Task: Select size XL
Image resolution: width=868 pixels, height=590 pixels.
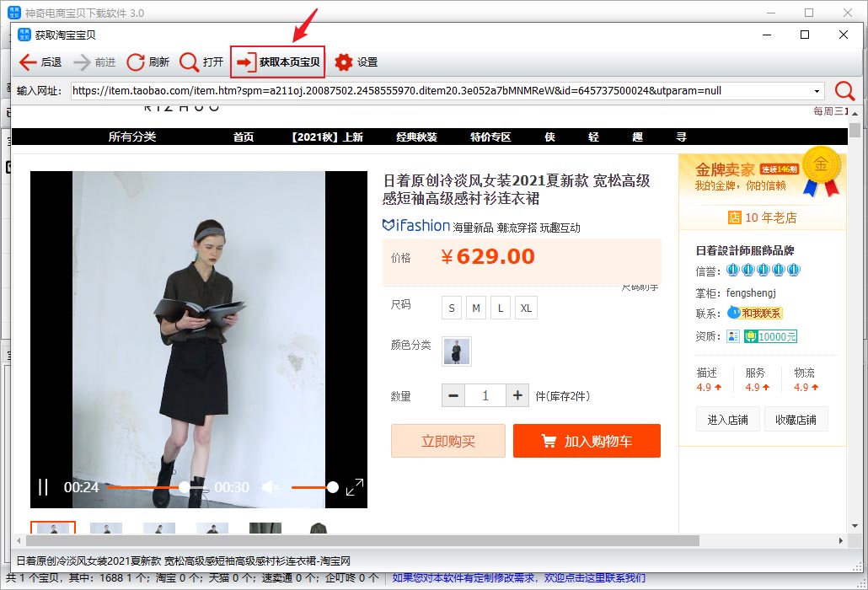Action: [x=526, y=308]
